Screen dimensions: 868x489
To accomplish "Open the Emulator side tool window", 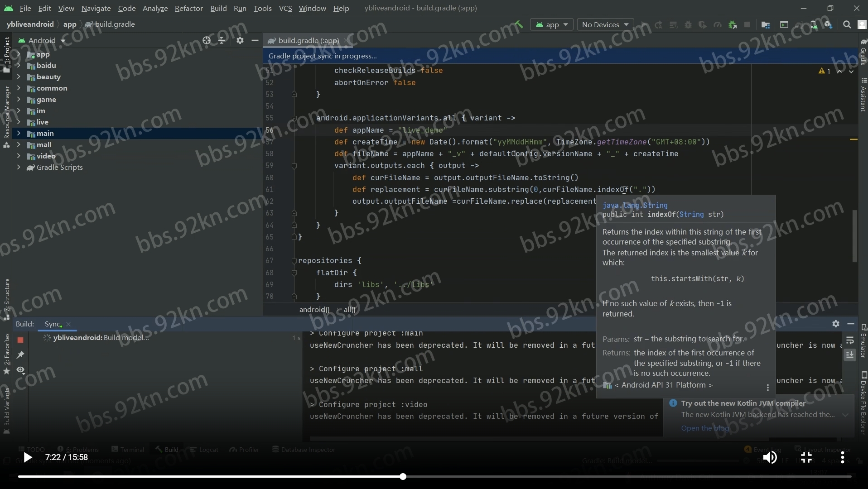I will coord(863,341).
